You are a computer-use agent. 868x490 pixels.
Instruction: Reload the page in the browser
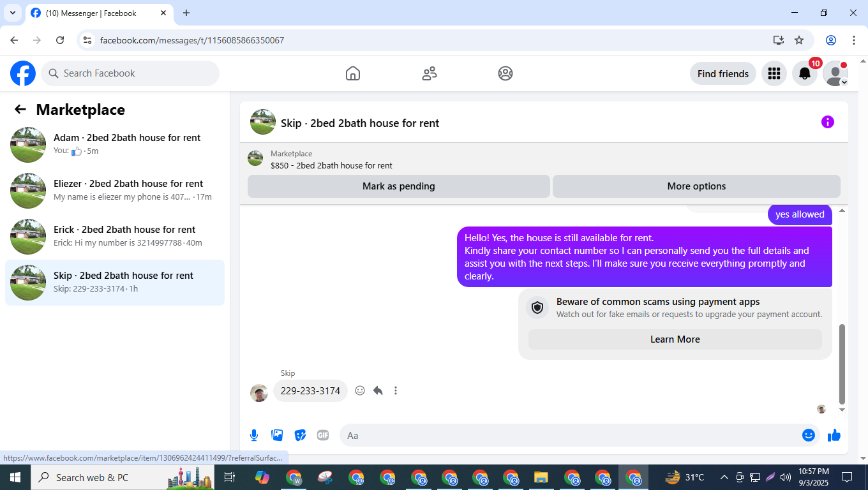click(x=60, y=40)
